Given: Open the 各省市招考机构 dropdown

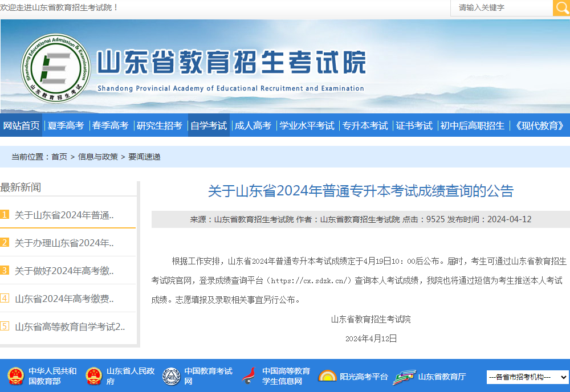Looking at the screenshot, I should 526,377.
